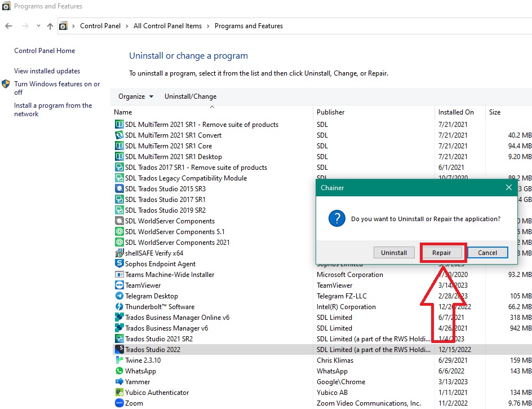This screenshot has width=532, height=409.
Task: Click SDL WorldServer Components 5.1 icon
Action: (119, 232)
